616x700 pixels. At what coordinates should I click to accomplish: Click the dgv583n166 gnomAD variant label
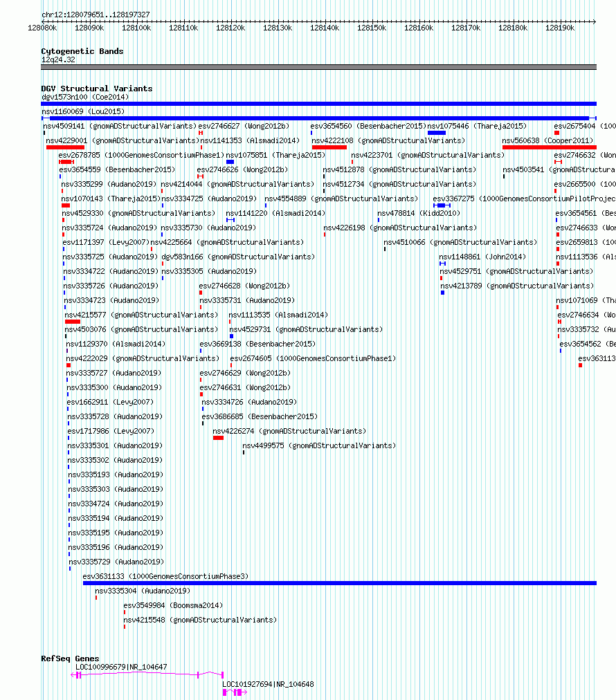coord(238,257)
